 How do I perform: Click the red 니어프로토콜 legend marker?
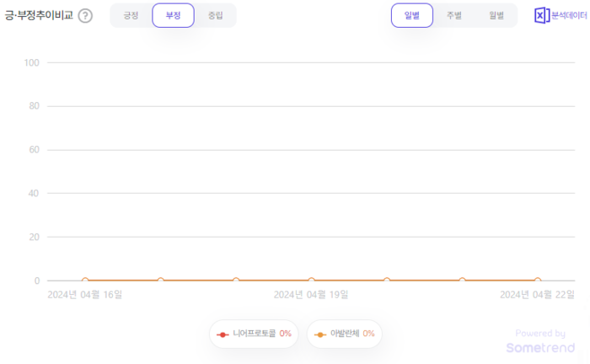point(223,335)
